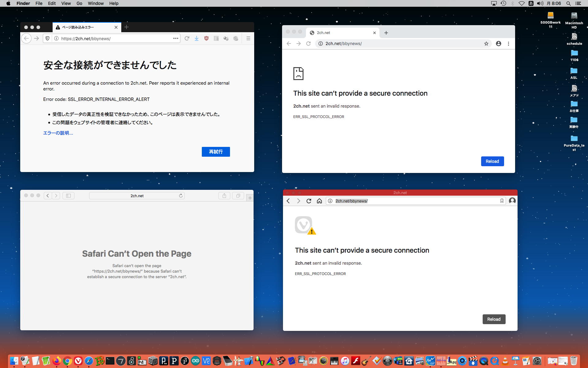The image size is (588, 368).
Task: Open Firefox page actions three-dot menu
Action: [175, 38]
